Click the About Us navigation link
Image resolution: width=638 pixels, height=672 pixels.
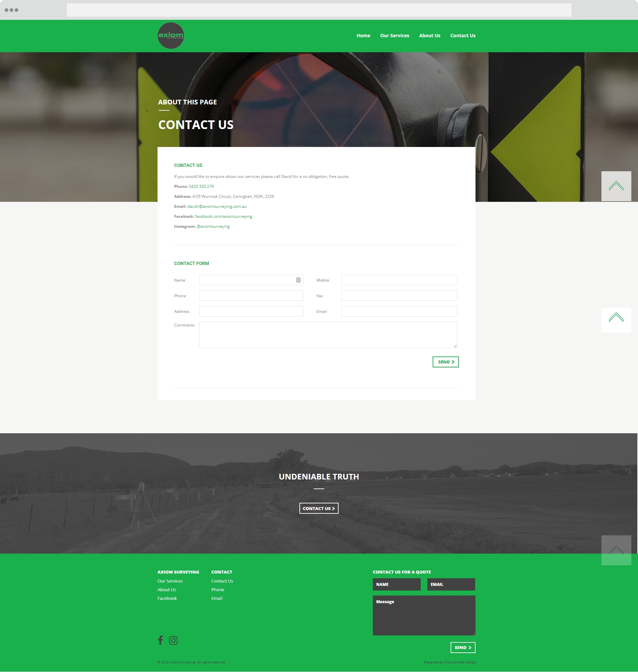[x=430, y=35]
